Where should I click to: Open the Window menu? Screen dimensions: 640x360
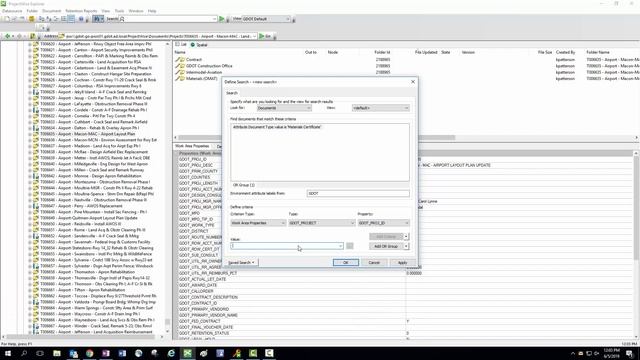(x=136, y=11)
